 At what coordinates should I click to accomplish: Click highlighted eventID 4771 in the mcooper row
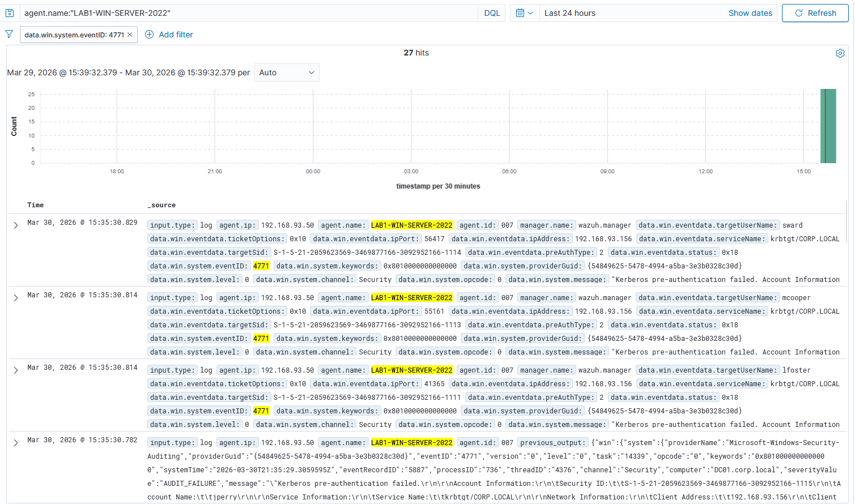coord(261,339)
